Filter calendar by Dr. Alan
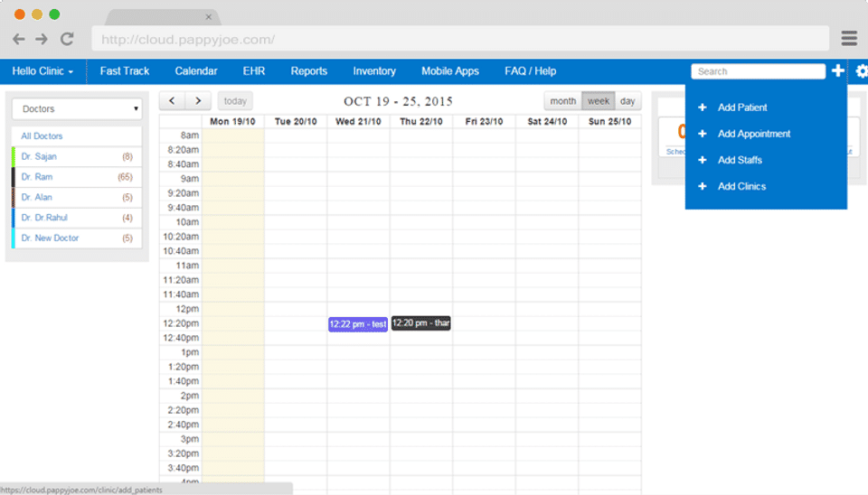The image size is (868, 495). pos(77,198)
